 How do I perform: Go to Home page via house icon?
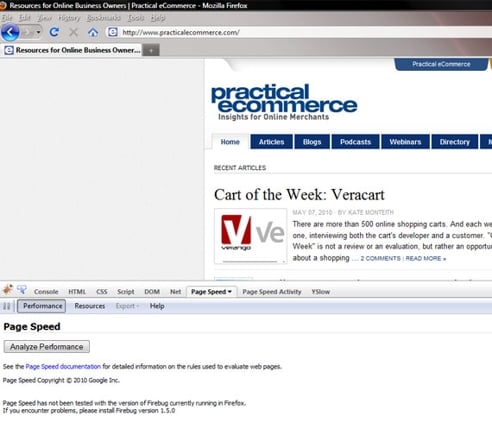coord(93,32)
